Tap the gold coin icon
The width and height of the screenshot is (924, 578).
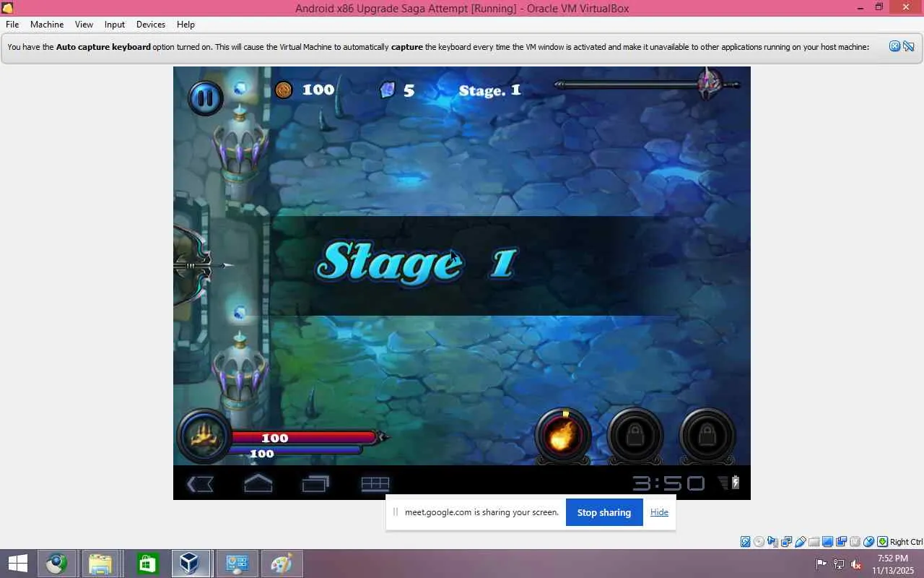click(x=284, y=90)
